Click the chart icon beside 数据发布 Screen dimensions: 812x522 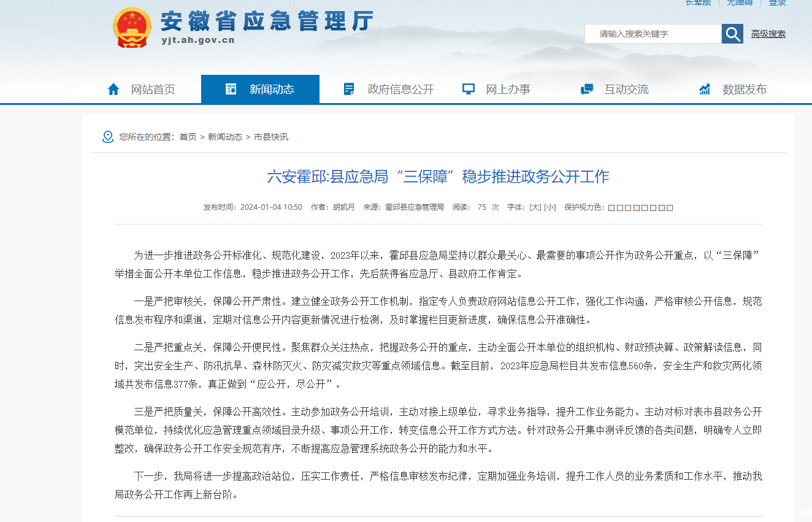(x=705, y=90)
